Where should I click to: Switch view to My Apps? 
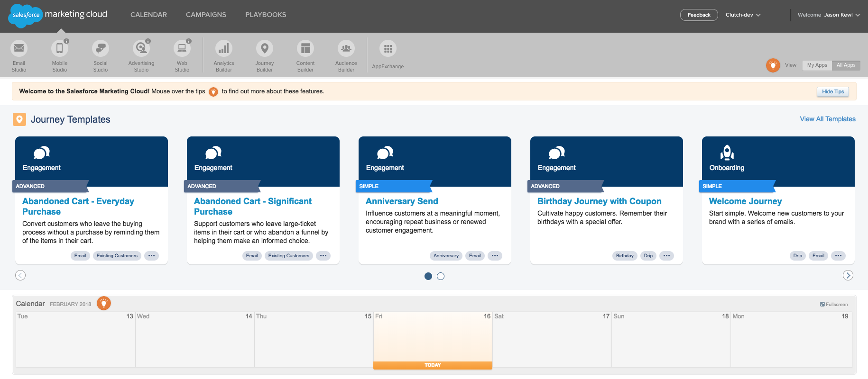(817, 65)
